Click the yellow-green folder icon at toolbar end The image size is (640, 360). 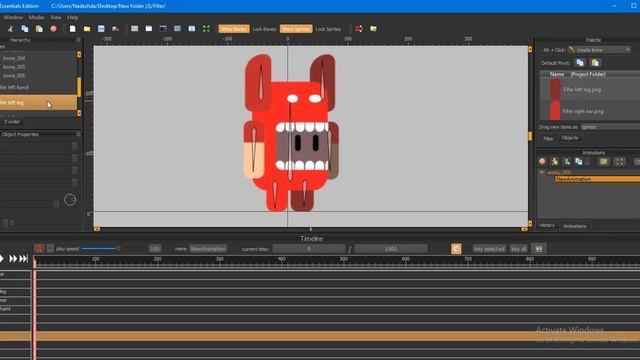coord(373,29)
